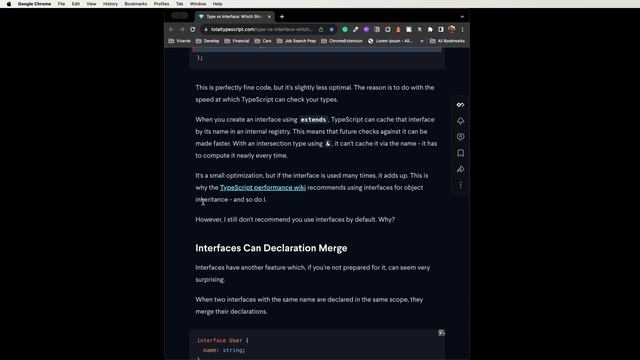Open the Apple menu
Viewport: 640px width, 360px height.
[9, 4]
